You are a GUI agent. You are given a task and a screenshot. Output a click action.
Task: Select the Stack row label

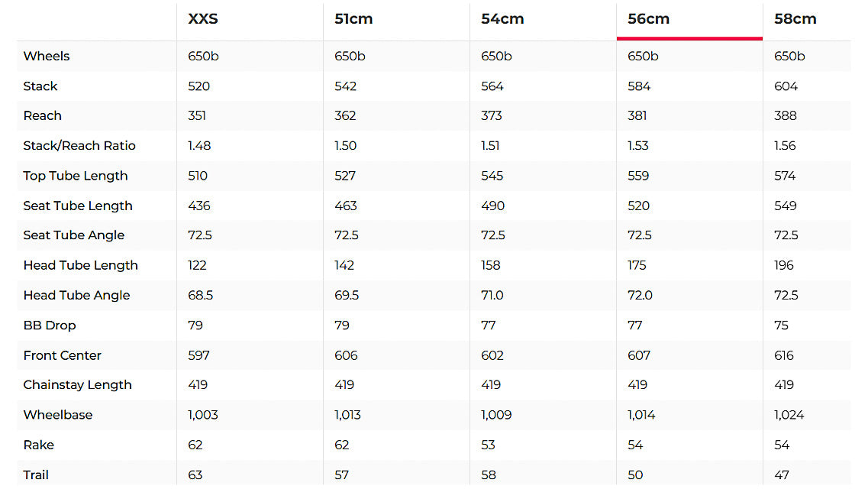tap(40, 86)
